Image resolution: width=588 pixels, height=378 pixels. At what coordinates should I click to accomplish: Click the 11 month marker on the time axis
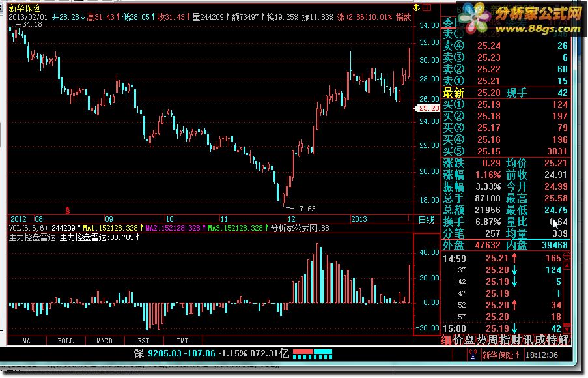point(224,219)
